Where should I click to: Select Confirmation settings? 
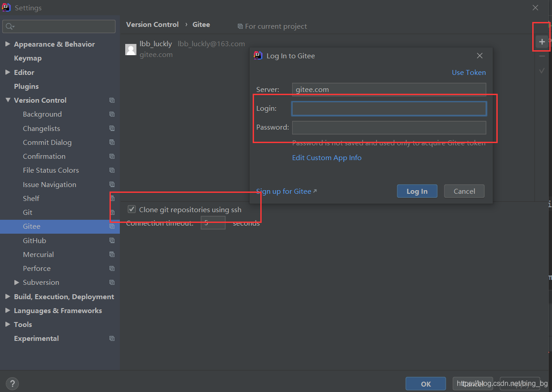(x=44, y=156)
